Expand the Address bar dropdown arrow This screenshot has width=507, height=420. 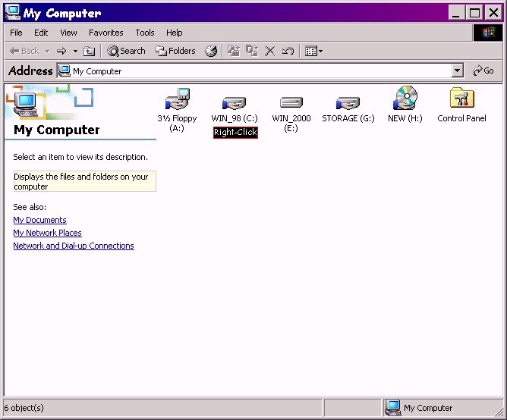(457, 71)
